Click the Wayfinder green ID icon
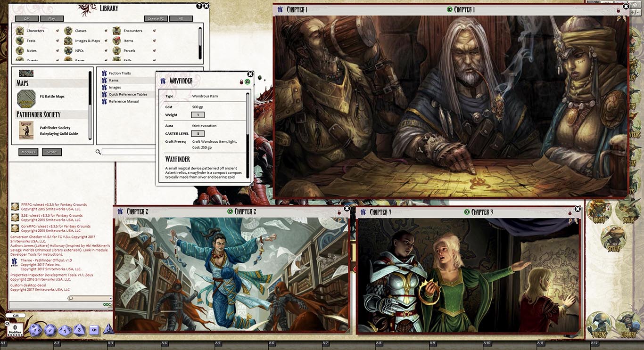 (247, 81)
